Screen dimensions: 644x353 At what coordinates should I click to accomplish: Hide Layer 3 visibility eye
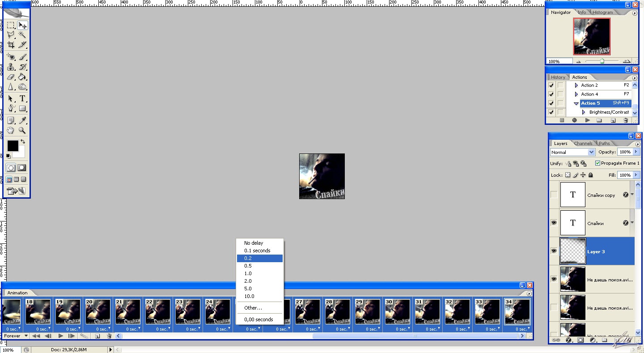coord(554,251)
